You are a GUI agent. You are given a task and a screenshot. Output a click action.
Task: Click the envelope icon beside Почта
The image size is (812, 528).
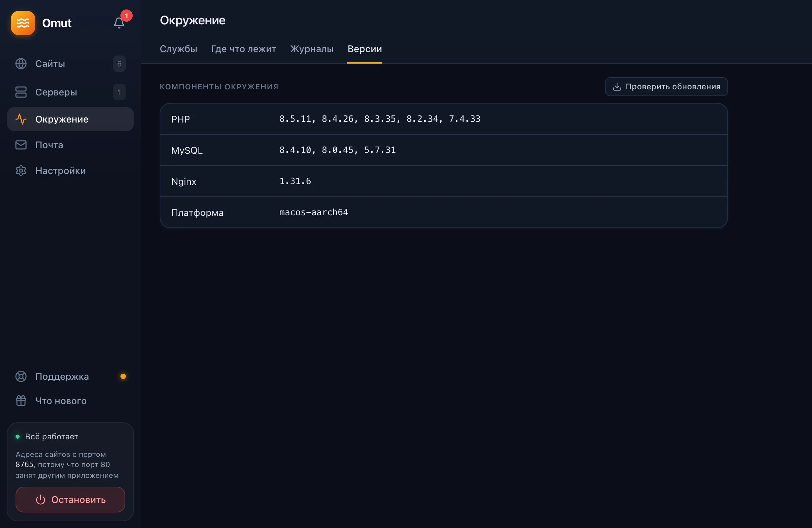[21, 145]
